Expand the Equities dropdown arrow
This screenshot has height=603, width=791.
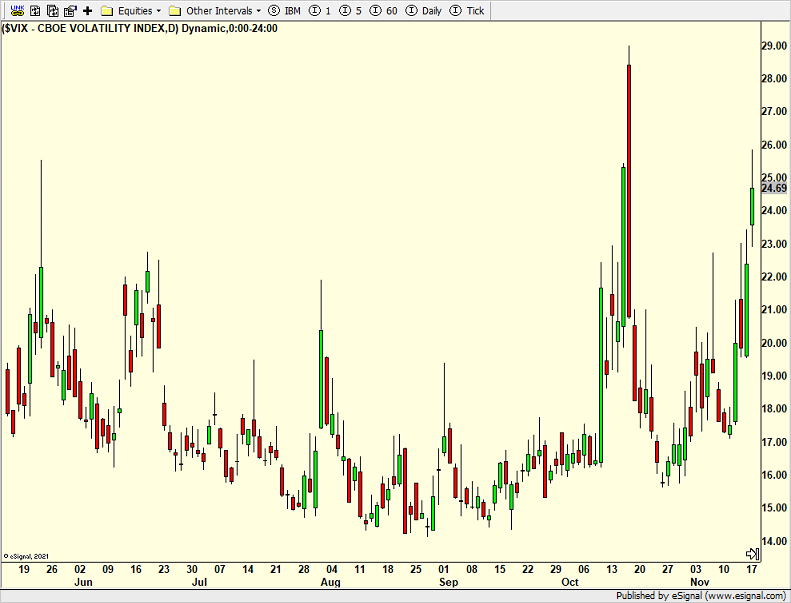point(158,11)
